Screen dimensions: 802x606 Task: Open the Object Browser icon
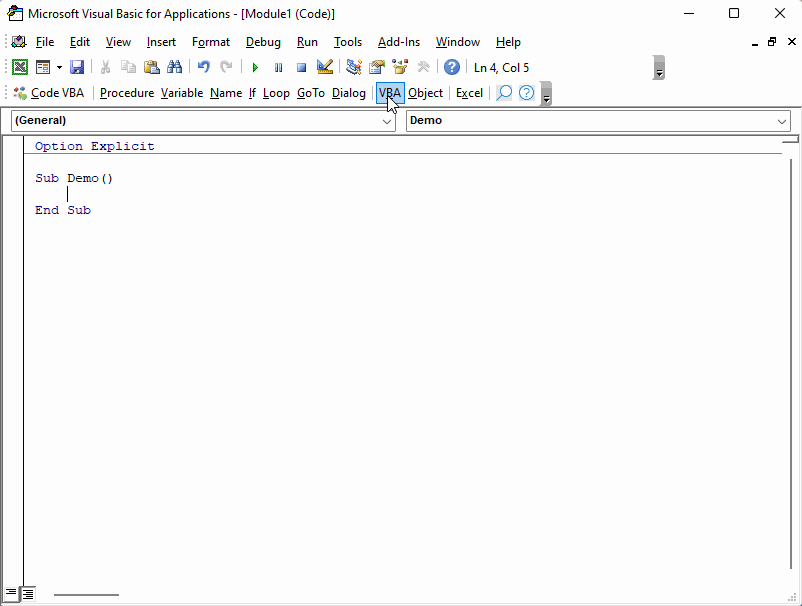point(399,67)
